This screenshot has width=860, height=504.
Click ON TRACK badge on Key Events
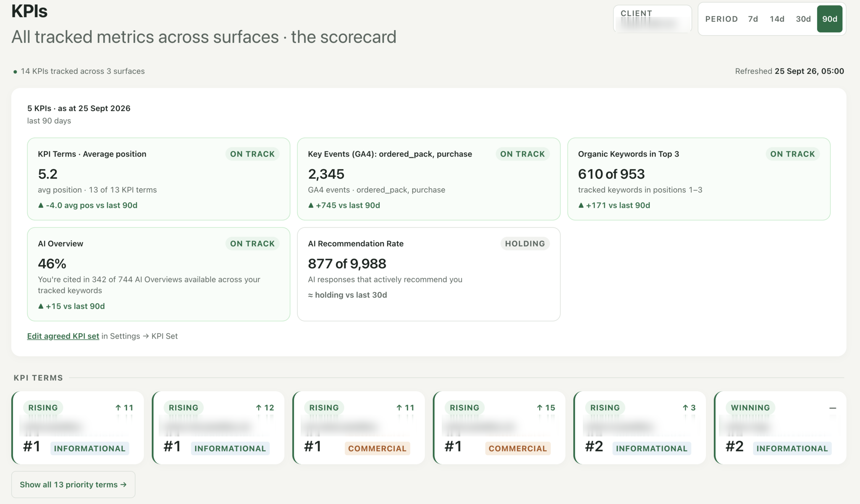coord(522,154)
